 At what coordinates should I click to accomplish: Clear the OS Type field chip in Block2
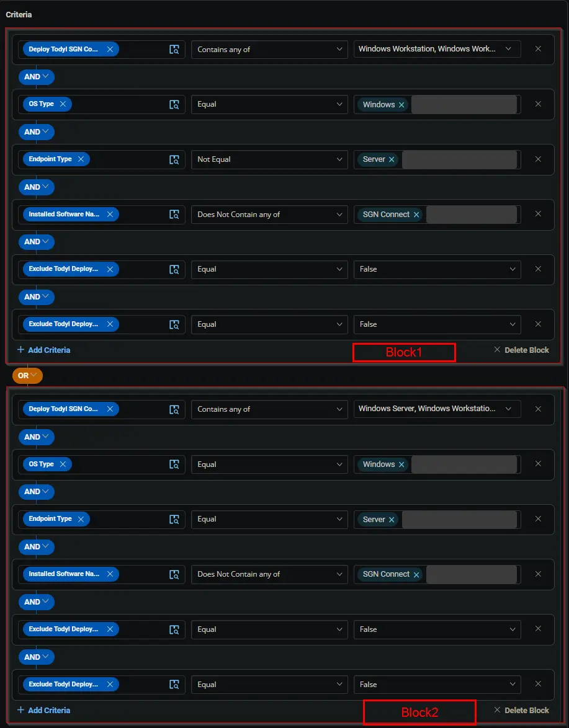click(63, 464)
